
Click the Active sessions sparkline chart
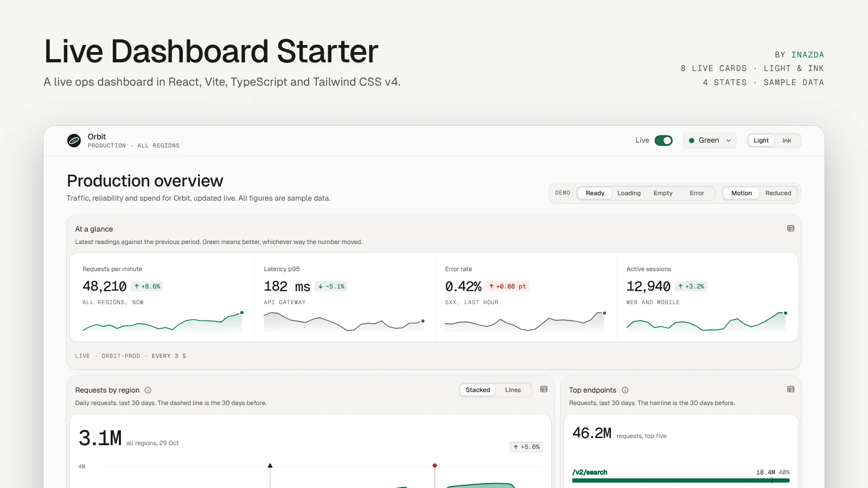[706, 322]
